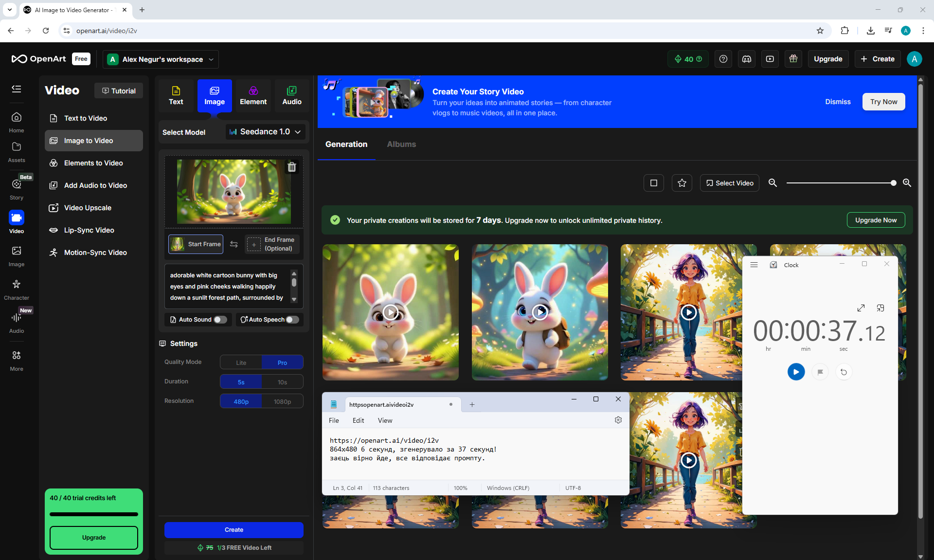
Task: Open Notepad settings gear icon
Action: click(618, 420)
